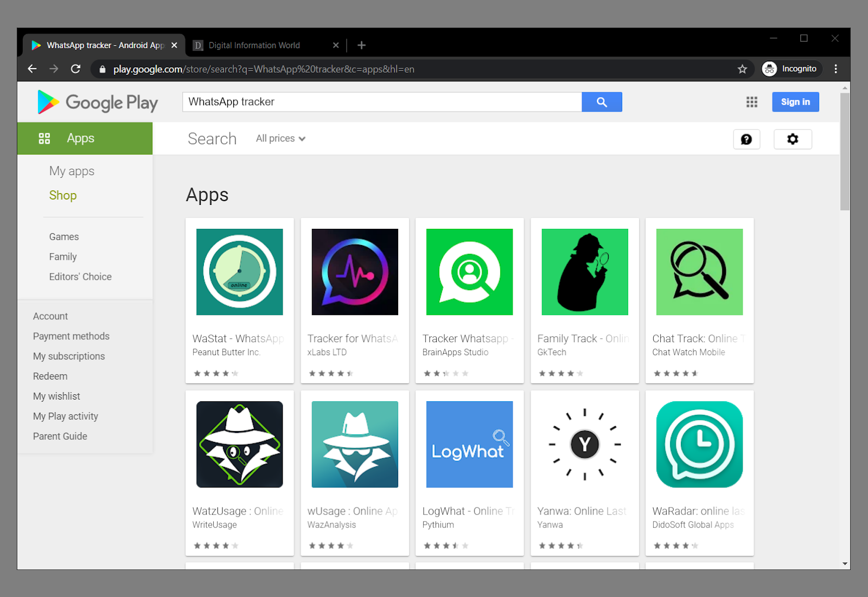Open the Tracker for WhatsApp xLabs icon
Screen dimensions: 868x597
355,272
